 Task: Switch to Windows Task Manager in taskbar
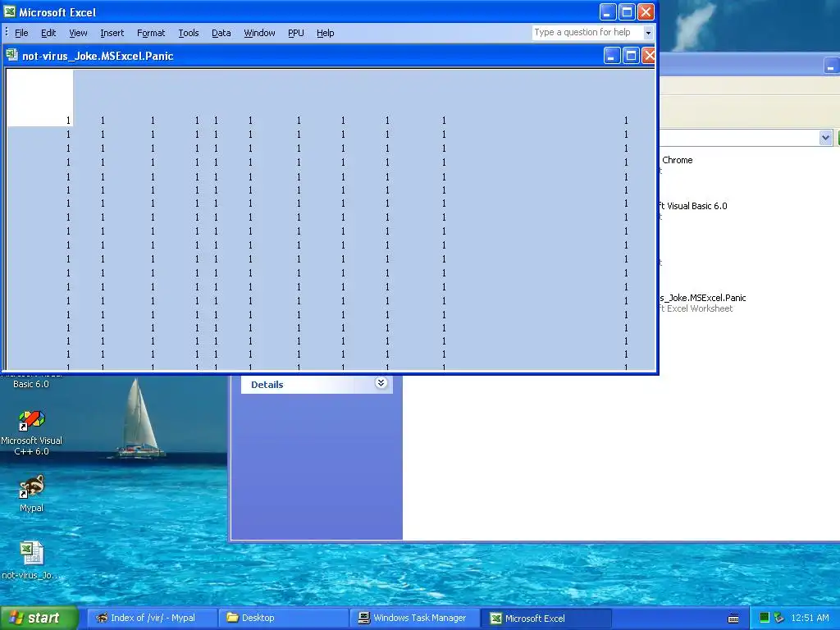[414, 619]
